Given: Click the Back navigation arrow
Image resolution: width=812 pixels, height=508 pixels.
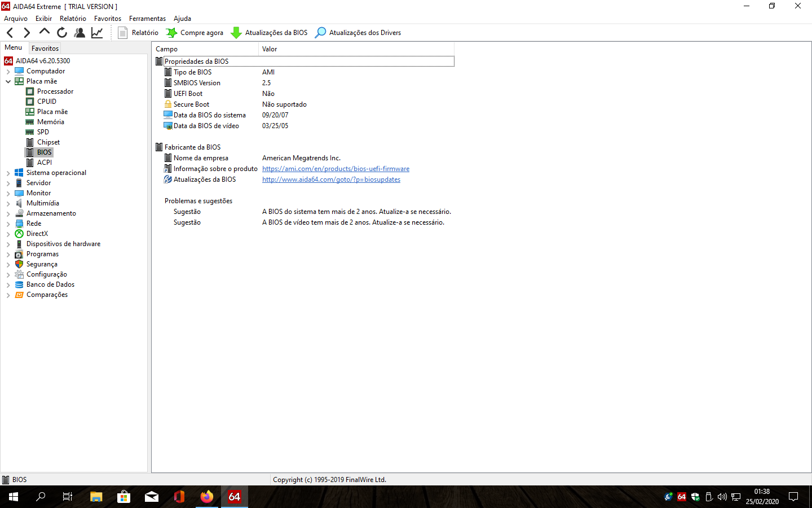Looking at the screenshot, I should [10, 33].
